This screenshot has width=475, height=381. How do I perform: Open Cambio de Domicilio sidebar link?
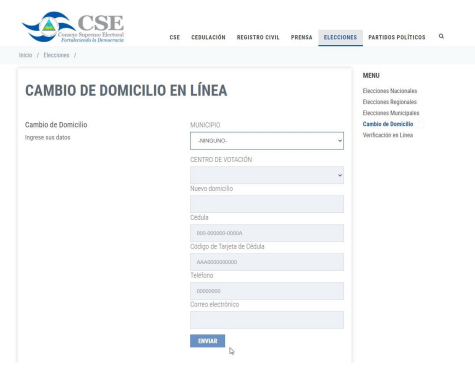point(388,124)
